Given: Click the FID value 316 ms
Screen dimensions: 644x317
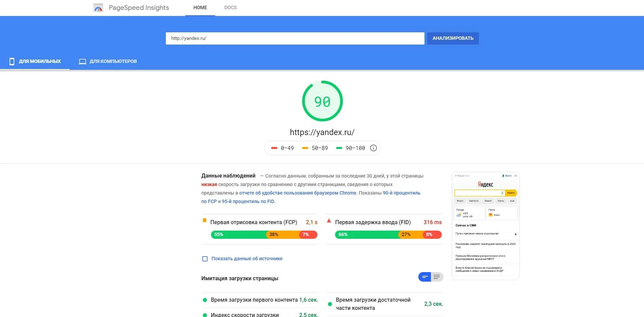Looking at the screenshot, I should 433,222.
